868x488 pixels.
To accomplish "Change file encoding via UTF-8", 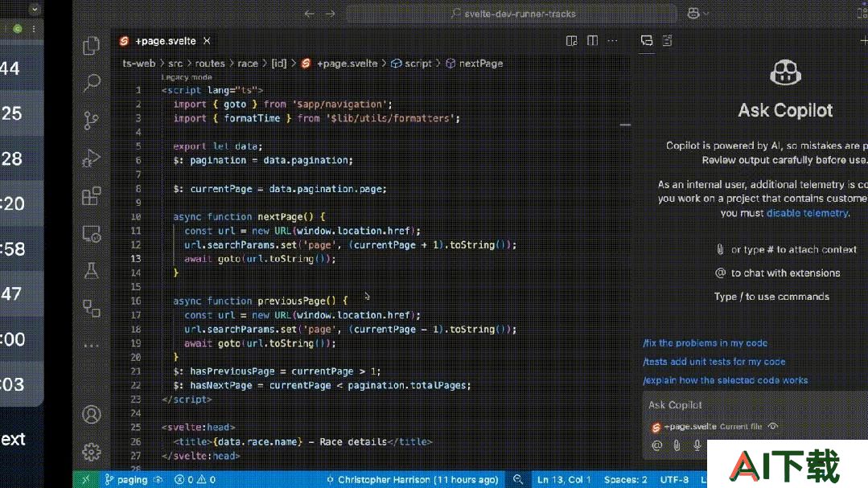I will [674, 480].
